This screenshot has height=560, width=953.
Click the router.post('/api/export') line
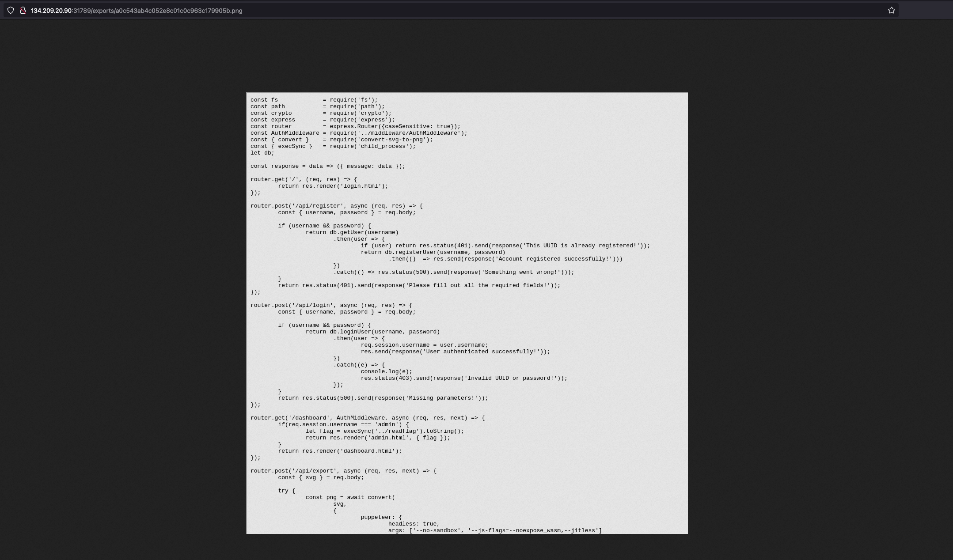point(343,471)
